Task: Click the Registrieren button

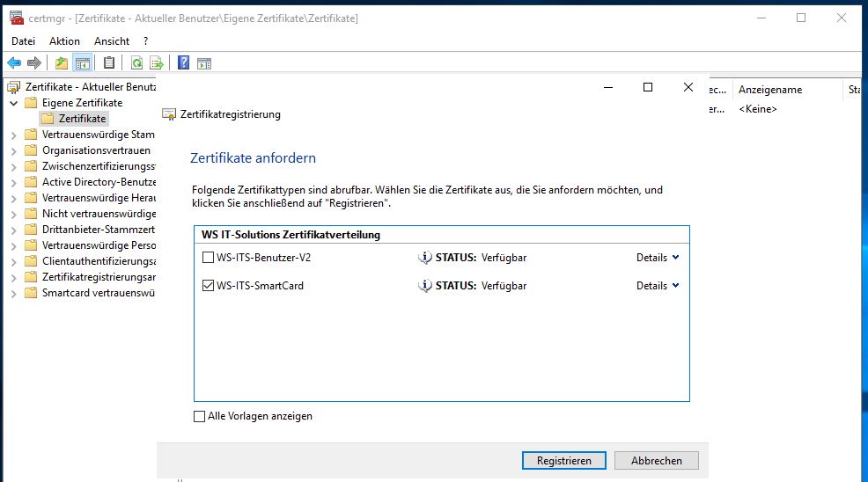Action: [564, 460]
